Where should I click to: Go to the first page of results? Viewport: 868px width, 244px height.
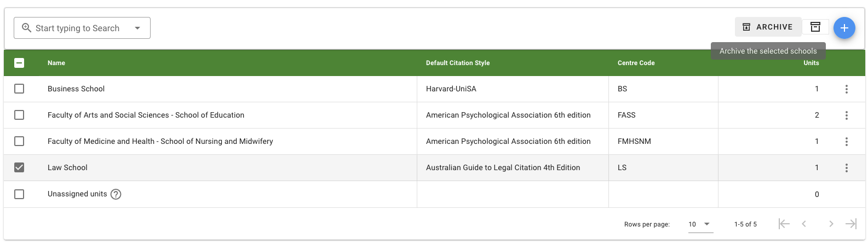point(784,224)
